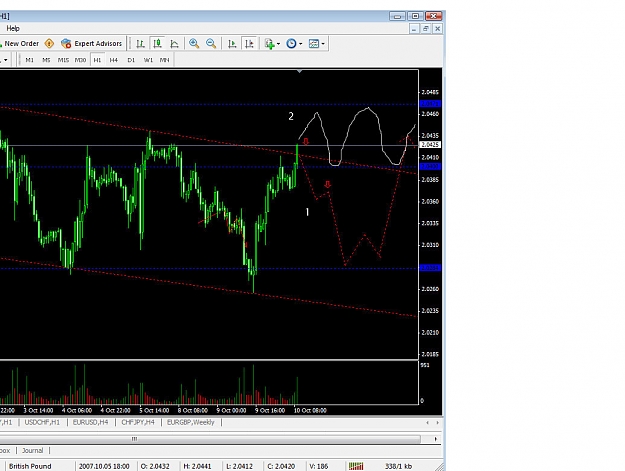Switch to the EURUSD,H4 chart tab
Screen dimensions: 625x471
(x=90, y=422)
